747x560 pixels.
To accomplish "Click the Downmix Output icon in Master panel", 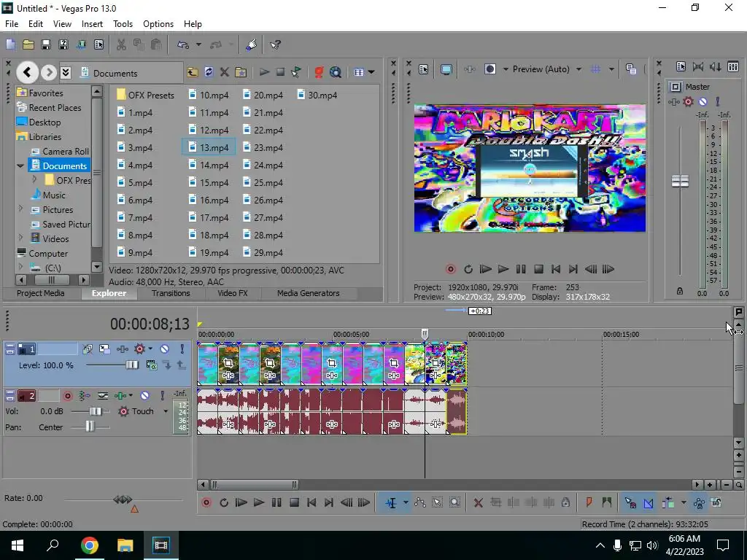I will coord(698,66).
